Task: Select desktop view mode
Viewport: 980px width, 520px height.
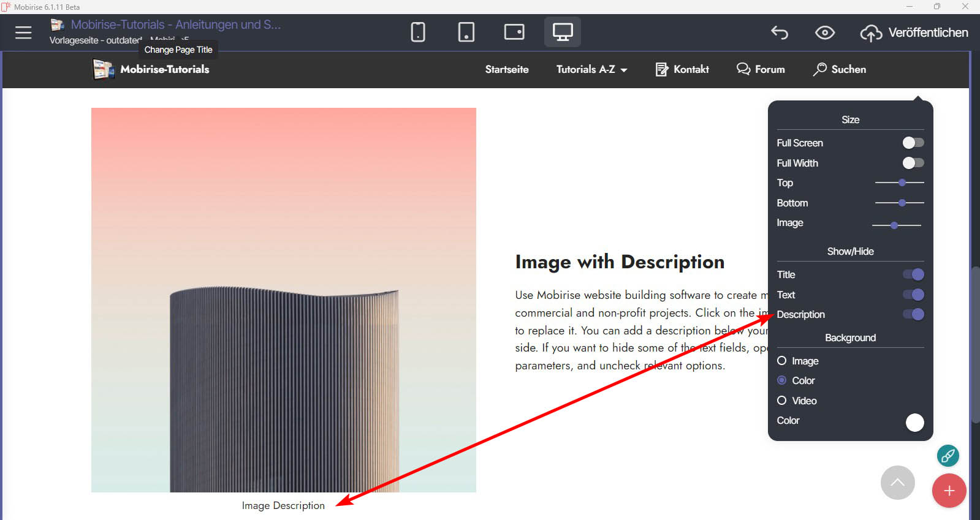Action: coord(562,32)
